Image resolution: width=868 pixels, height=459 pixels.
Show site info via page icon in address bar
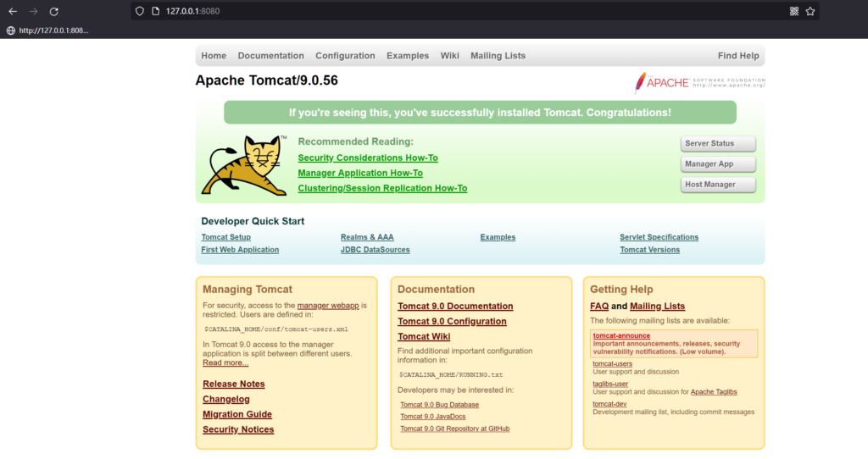[x=156, y=11]
